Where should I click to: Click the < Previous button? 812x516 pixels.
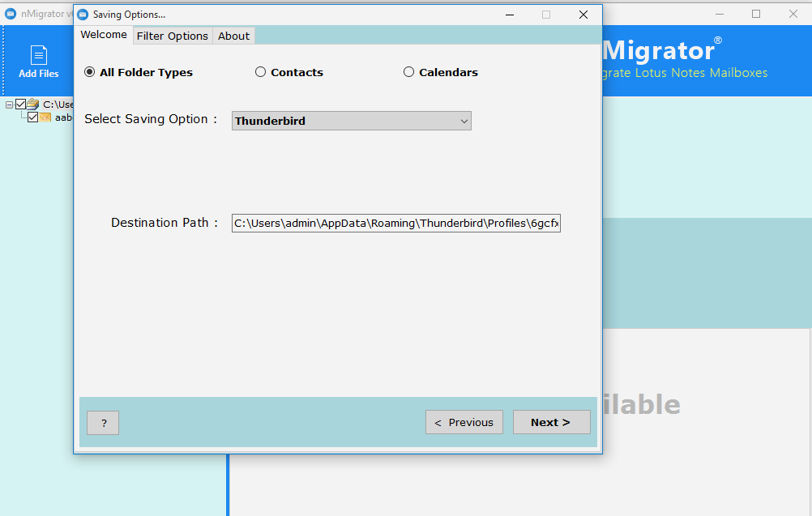[x=464, y=422]
